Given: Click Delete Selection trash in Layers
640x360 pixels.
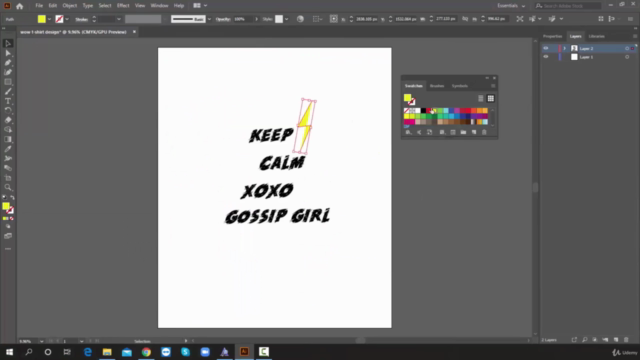Looking at the screenshot, I should pos(627,340).
